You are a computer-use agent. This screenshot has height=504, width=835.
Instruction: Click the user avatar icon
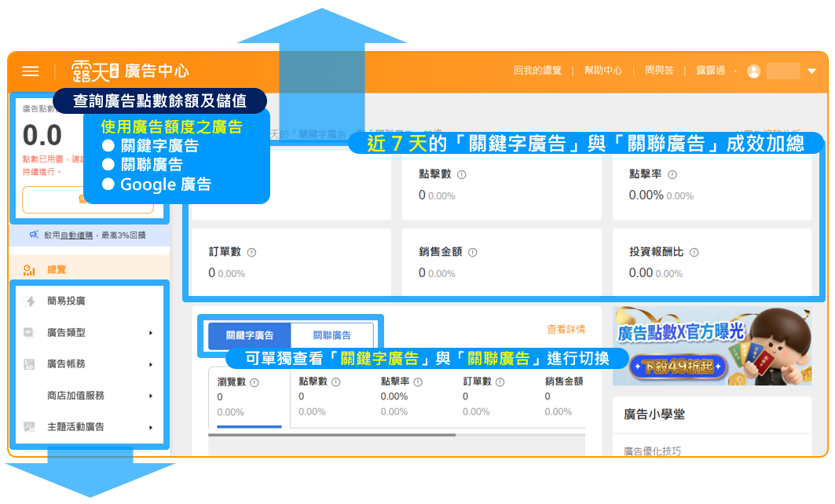(754, 71)
